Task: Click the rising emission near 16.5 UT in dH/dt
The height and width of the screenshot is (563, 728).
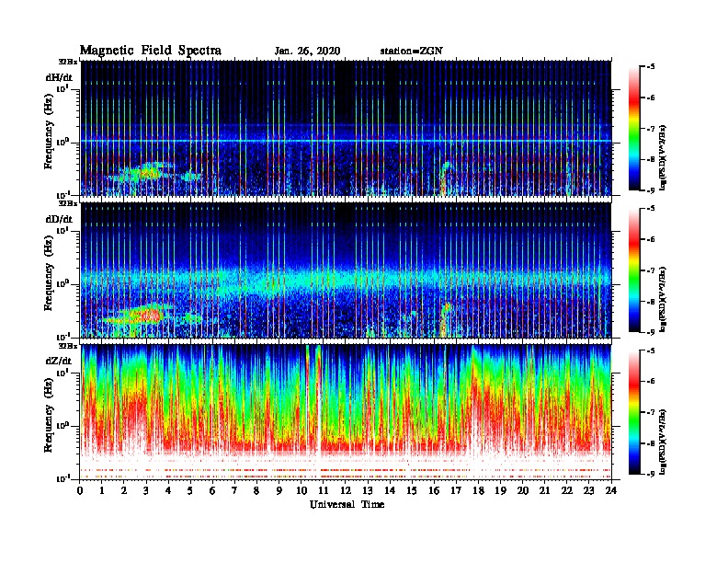Action: [445, 178]
